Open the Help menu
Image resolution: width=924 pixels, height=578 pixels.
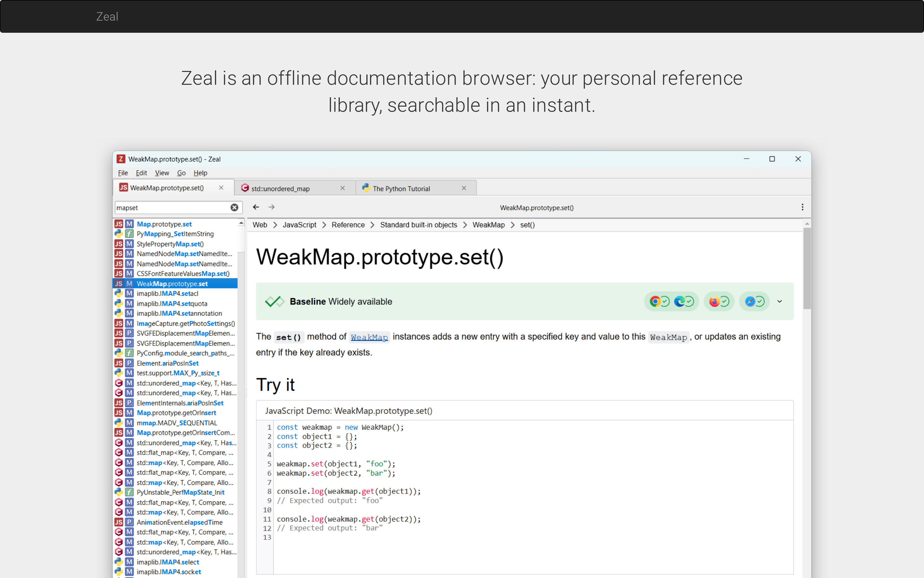[x=200, y=173]
